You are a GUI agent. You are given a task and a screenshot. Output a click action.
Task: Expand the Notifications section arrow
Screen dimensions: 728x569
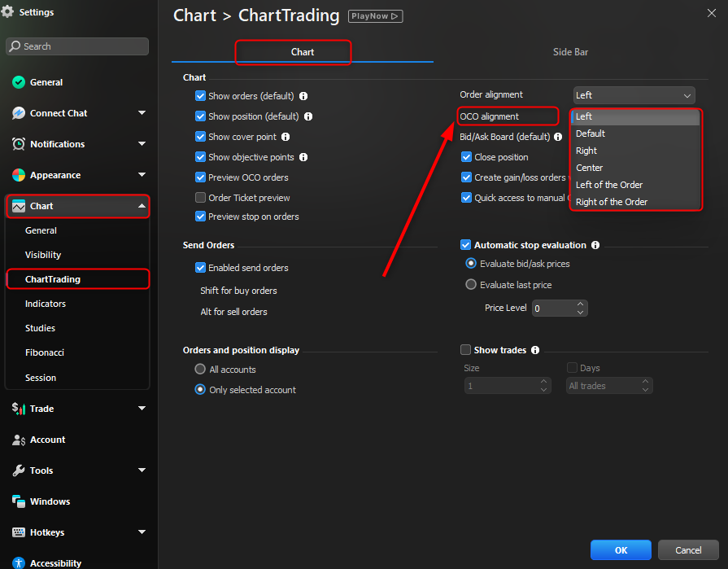[142, 144]
